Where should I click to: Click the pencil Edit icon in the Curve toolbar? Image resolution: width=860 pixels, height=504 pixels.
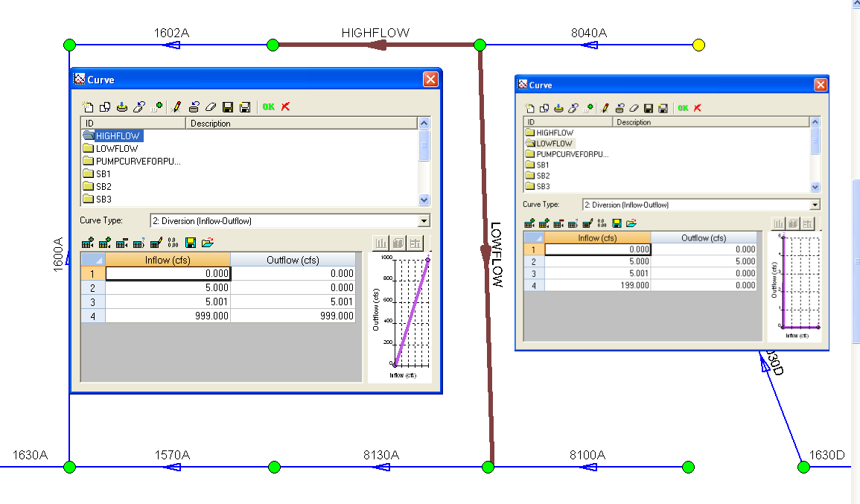click(x=176, y=106)
